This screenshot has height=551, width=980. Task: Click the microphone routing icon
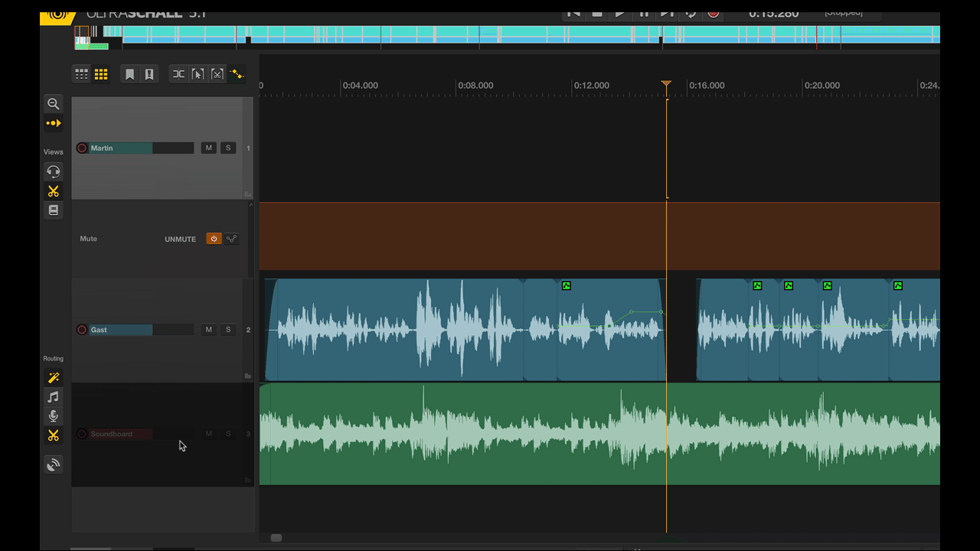click(53, 416)
